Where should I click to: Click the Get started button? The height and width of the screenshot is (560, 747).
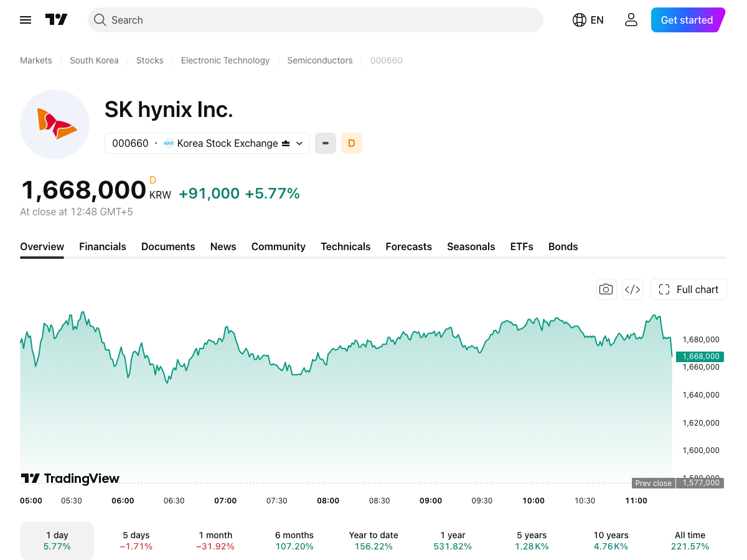click(x=687, y=20)
